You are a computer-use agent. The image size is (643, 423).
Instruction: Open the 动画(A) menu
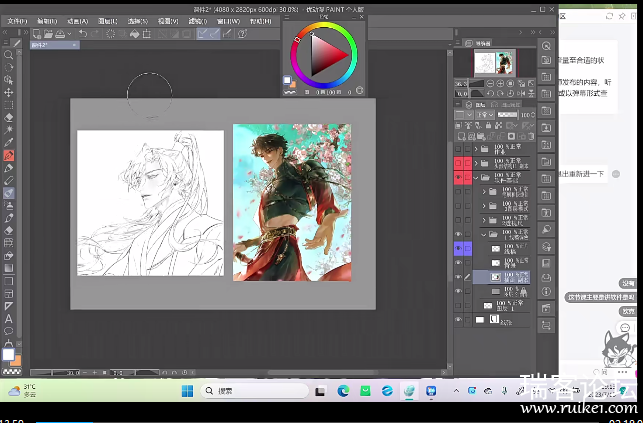coord(78,21)
